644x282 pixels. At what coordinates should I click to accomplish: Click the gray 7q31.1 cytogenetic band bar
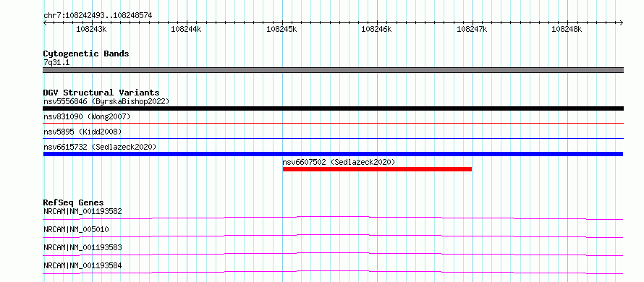coord(333,70)
